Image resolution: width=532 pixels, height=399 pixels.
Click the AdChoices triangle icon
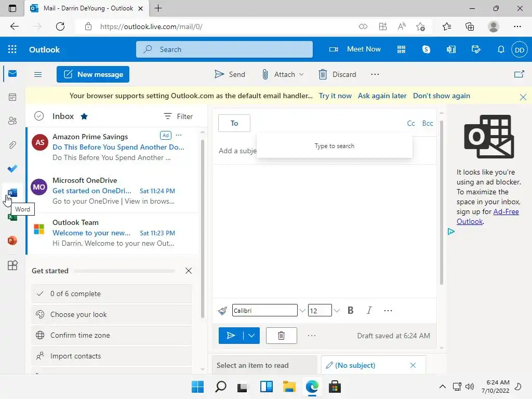(x=451, y=231)
